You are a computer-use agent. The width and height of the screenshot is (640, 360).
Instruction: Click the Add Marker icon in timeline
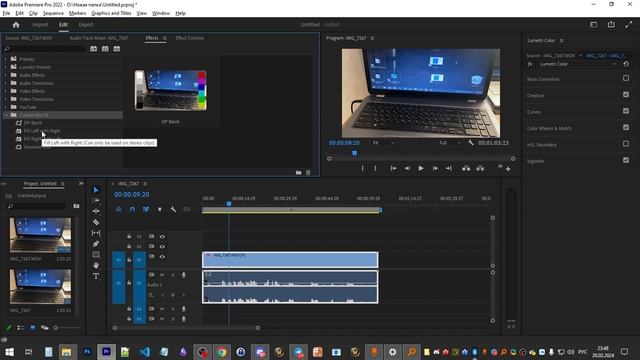(x=160, y=209)
